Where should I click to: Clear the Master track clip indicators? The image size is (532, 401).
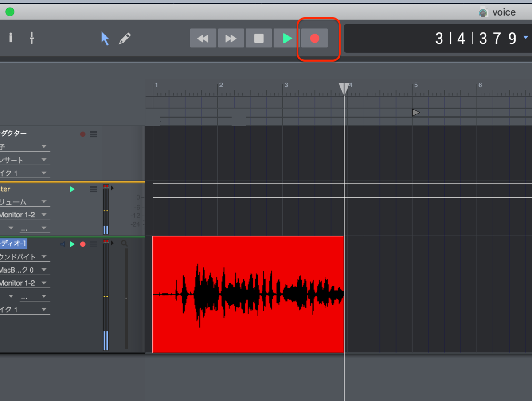[x=106, y=186]
